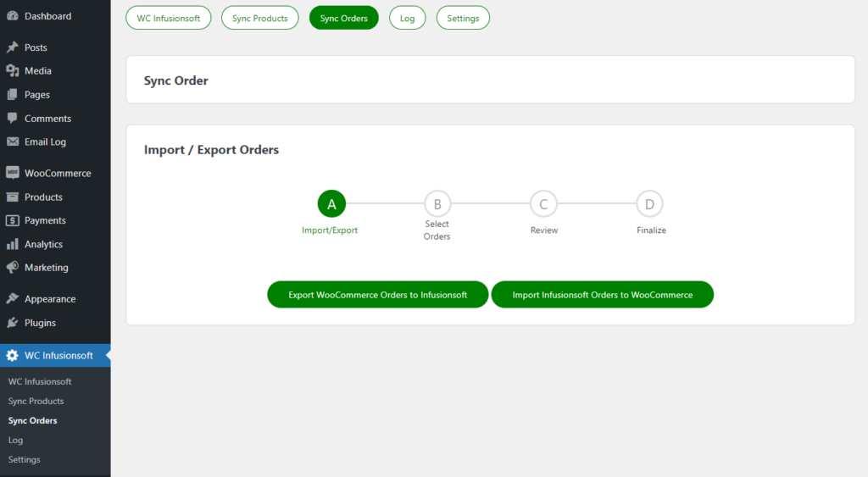Click the Dashboard gauge icon in sidebar
The height and width of the screenshot is (477, 868).
click(x=12, y=16)
